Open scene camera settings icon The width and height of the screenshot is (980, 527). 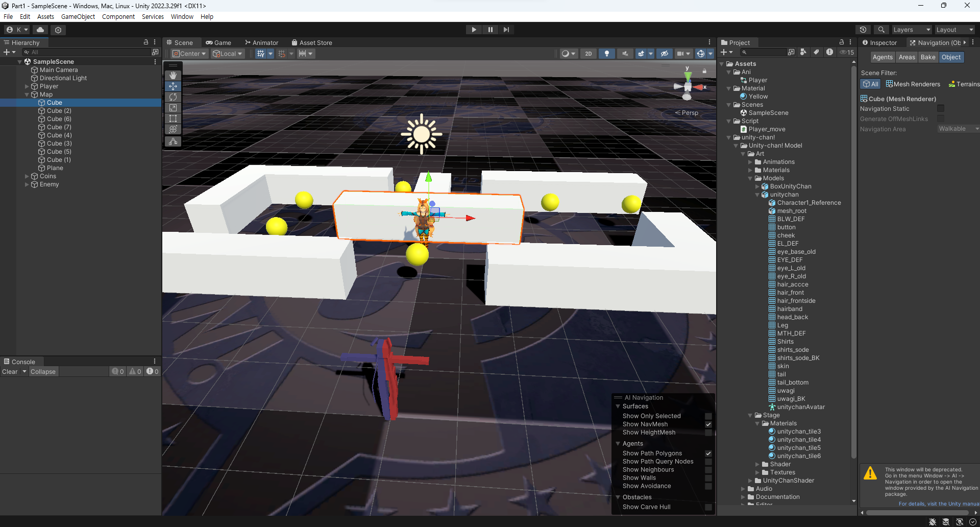point(680,54)
